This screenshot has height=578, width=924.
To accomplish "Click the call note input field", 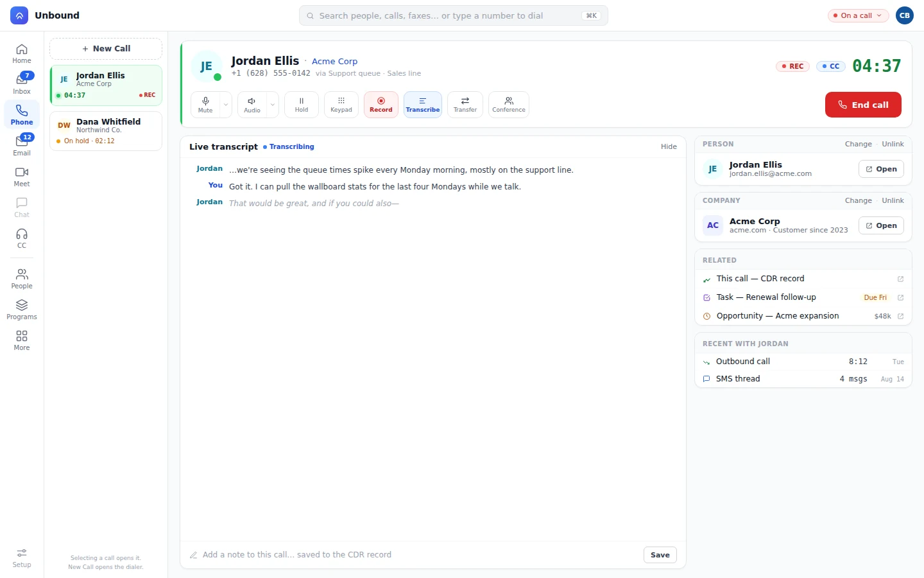I will 420,555.
